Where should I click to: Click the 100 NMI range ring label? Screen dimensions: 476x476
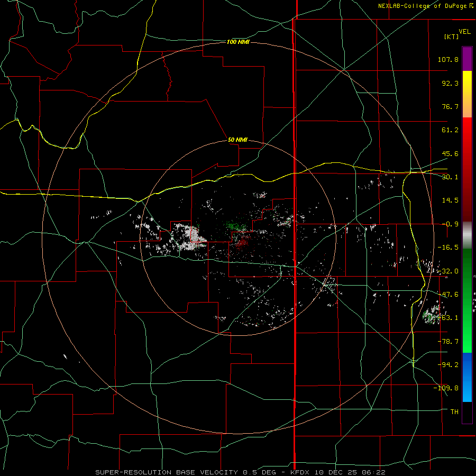point(238,42)
